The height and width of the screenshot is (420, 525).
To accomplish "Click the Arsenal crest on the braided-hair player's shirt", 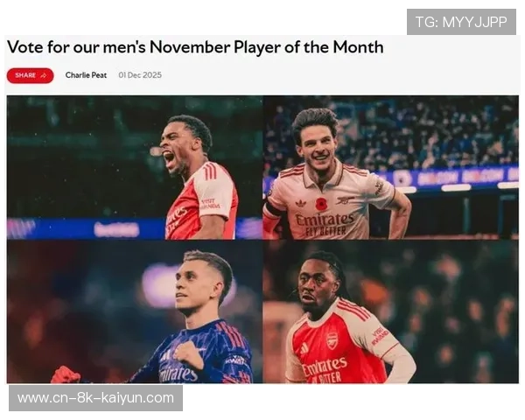I will coord(332,341).
